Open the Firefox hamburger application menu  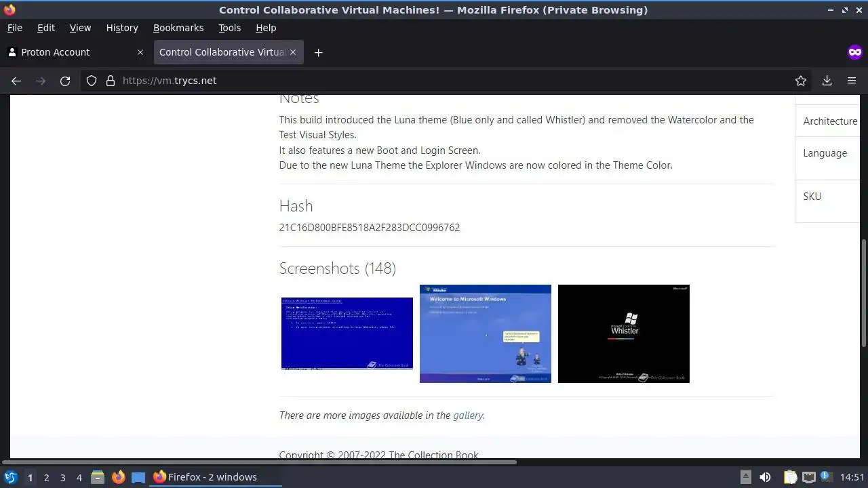(852, 81)
